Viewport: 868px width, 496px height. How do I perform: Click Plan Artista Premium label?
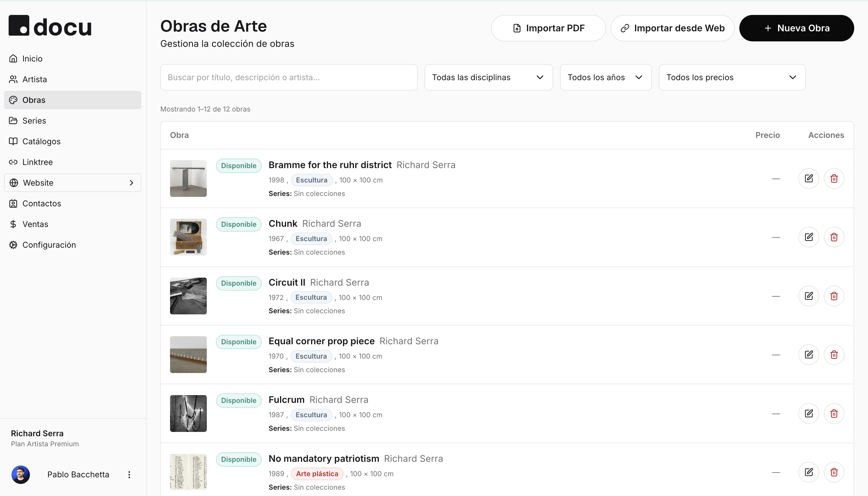pyautogui.click(x=45, y=444)
